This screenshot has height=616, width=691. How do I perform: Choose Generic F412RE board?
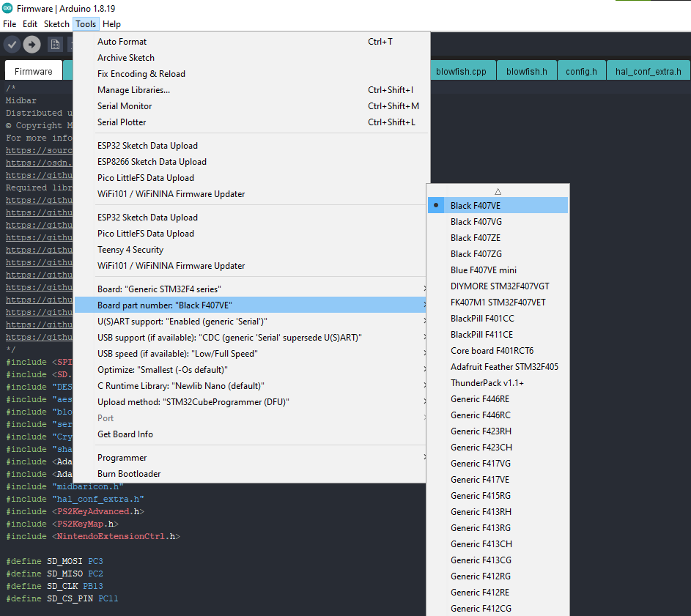[498, 593]
